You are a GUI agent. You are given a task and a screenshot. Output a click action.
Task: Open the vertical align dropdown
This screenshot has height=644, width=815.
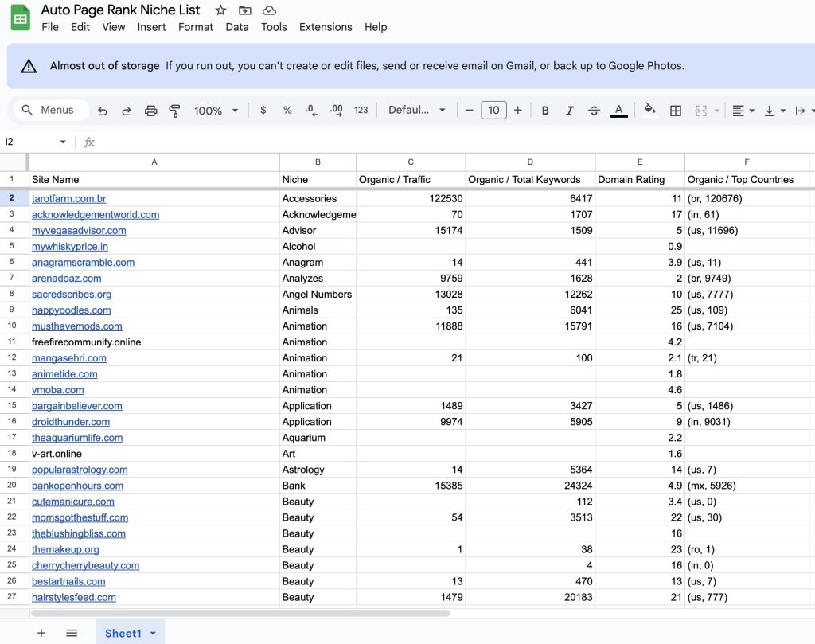point(774,111)
